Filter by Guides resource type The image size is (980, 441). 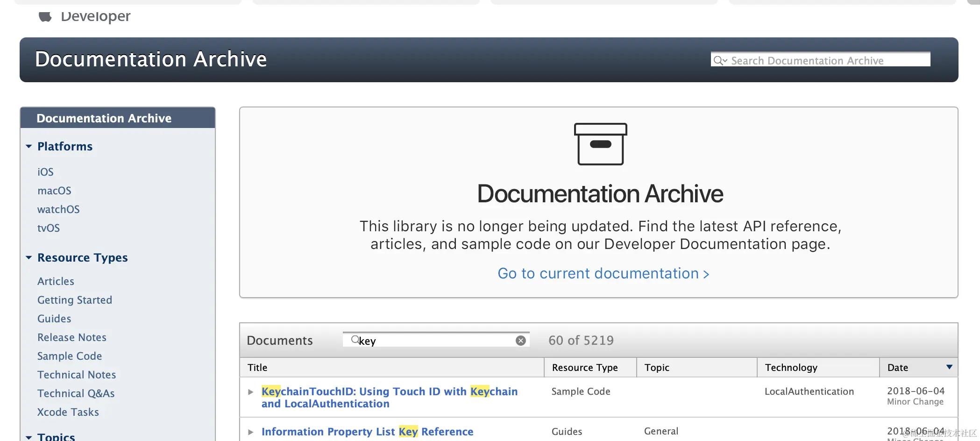click(x=54, y=319)
